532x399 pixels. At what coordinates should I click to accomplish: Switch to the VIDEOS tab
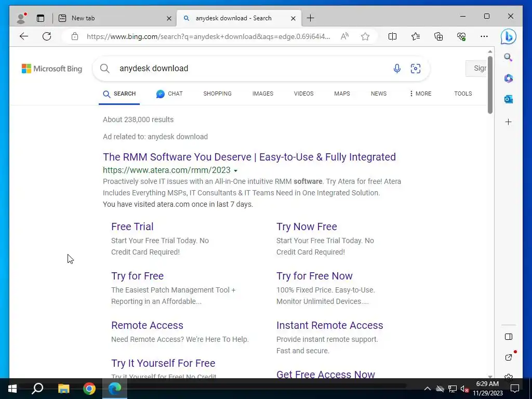tap(303, 94)
